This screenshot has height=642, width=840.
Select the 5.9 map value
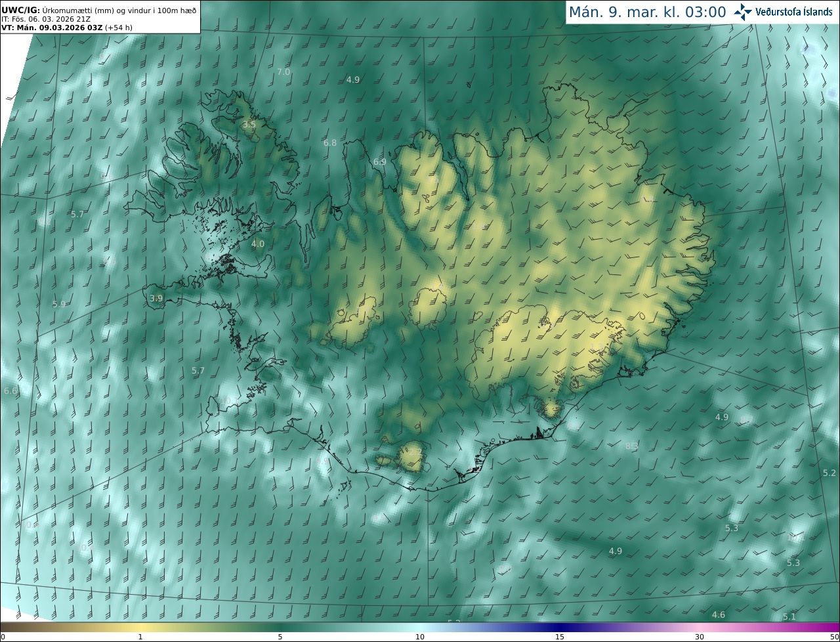59,305
